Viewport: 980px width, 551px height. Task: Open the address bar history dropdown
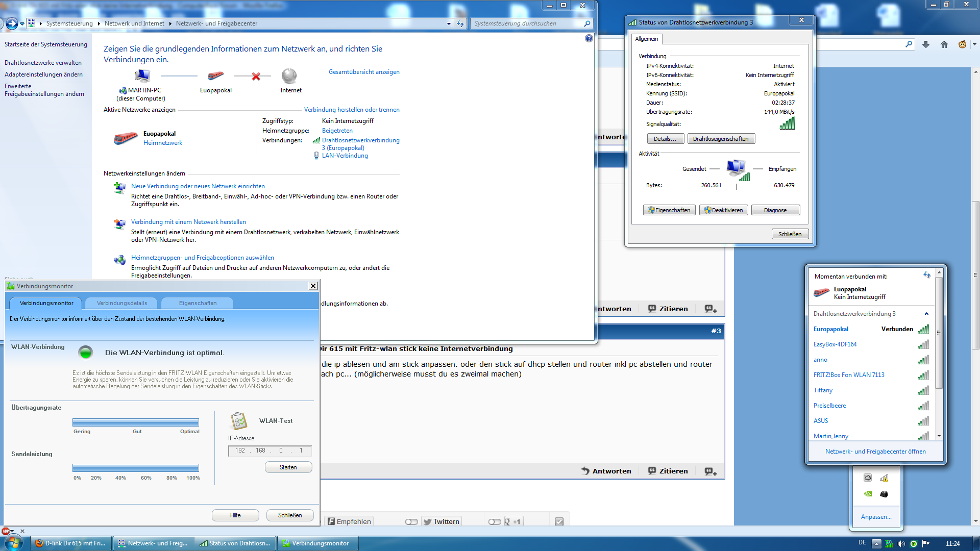(449, 23)
